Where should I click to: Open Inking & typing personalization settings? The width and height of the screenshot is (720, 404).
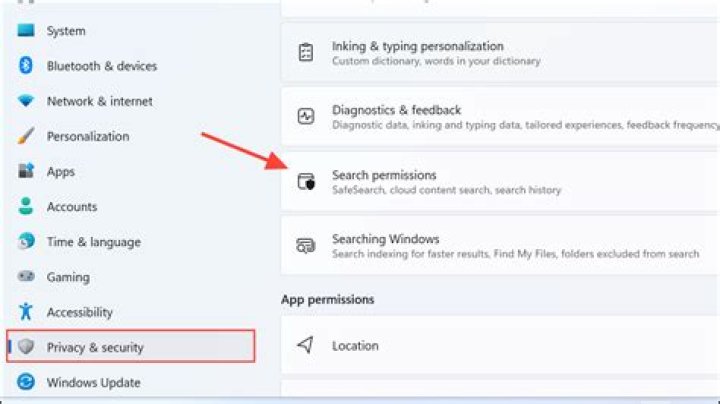501,53
